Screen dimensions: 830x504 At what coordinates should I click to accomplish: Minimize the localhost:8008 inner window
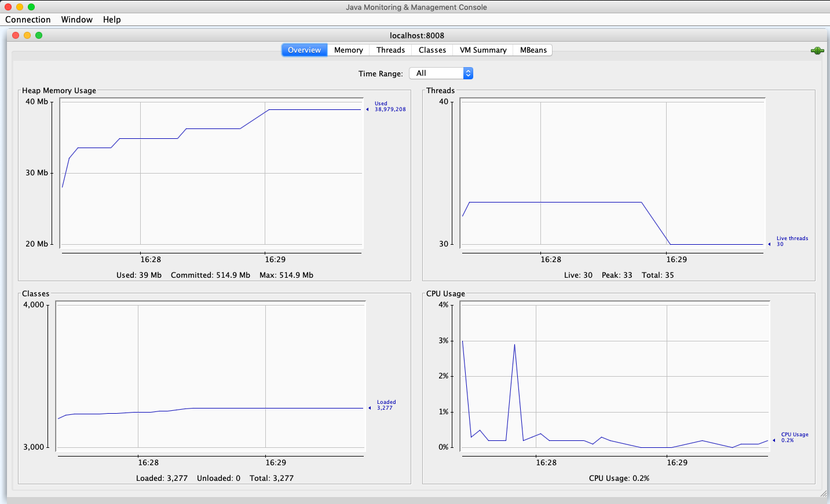click(27, 35)
